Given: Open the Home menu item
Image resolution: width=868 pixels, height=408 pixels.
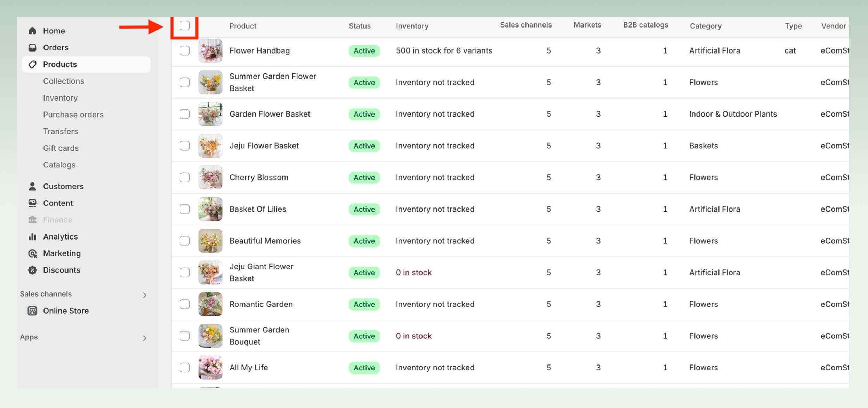Looking at the screenshot, I should (x=54, y=31).
